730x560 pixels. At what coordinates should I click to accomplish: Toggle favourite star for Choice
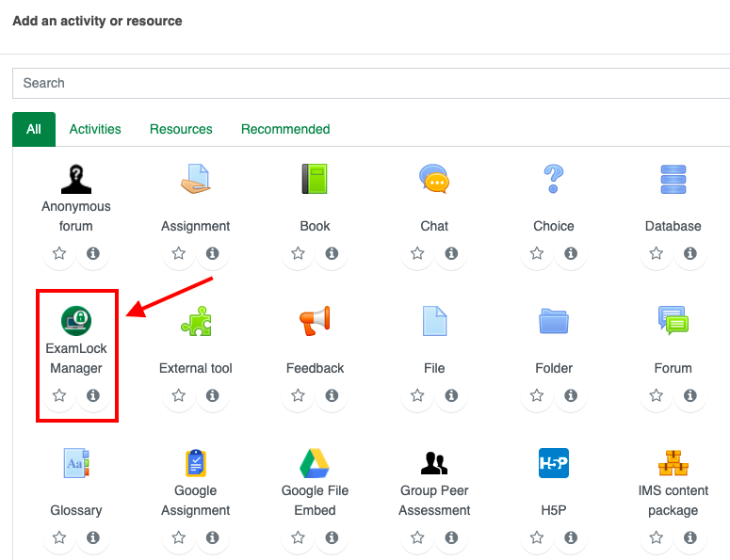click(x=537, y=254)
